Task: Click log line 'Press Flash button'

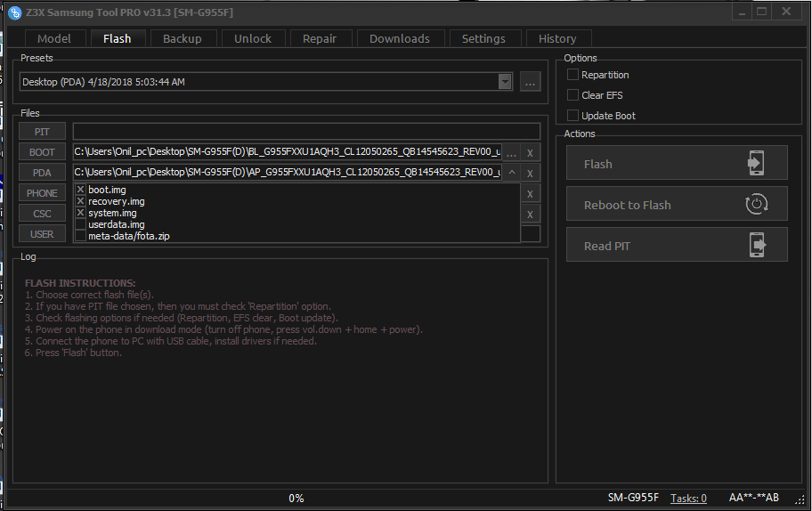Action: 73,353
